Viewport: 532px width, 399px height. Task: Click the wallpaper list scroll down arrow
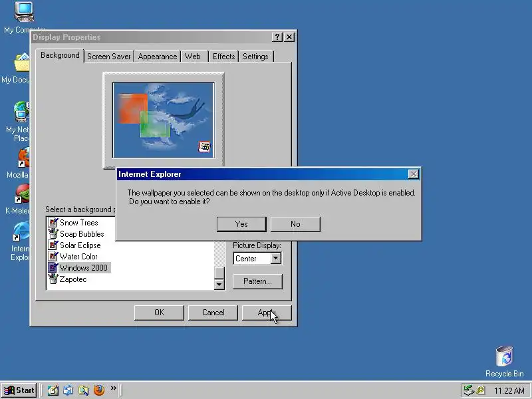(219, 285)
